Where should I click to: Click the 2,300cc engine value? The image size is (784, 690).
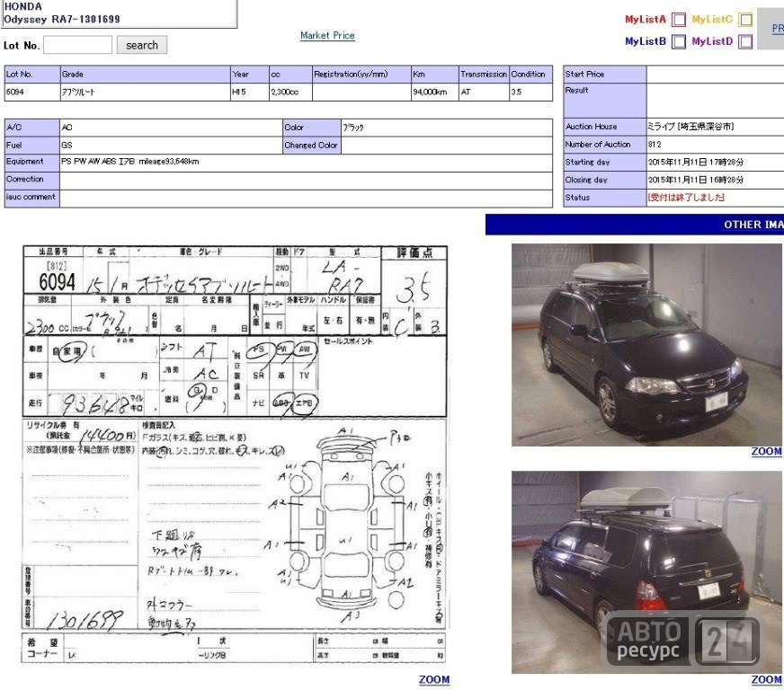(290, 92)
